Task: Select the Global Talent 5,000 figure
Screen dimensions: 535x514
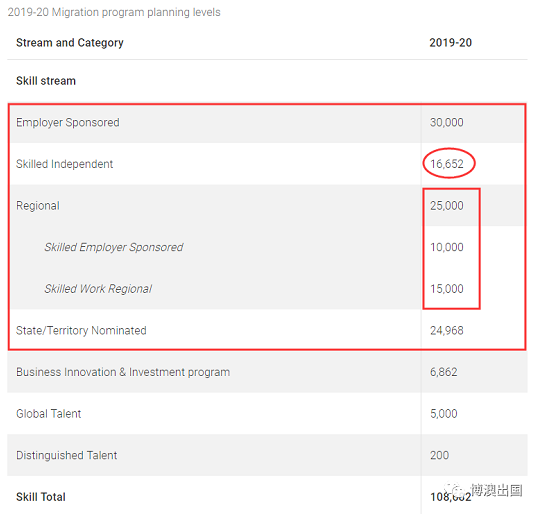Action: coord(444,414)
